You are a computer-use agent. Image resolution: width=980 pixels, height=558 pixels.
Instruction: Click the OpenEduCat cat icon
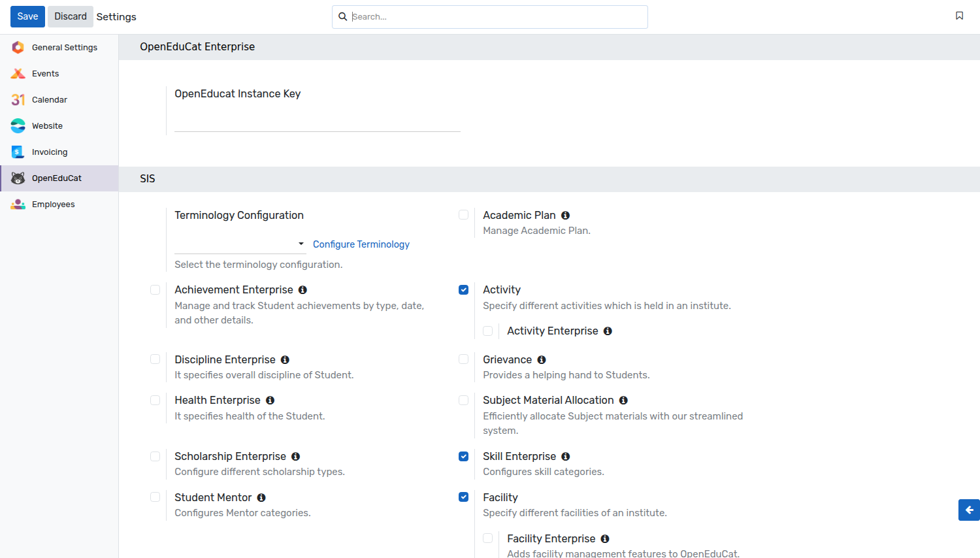pos(18,178)
